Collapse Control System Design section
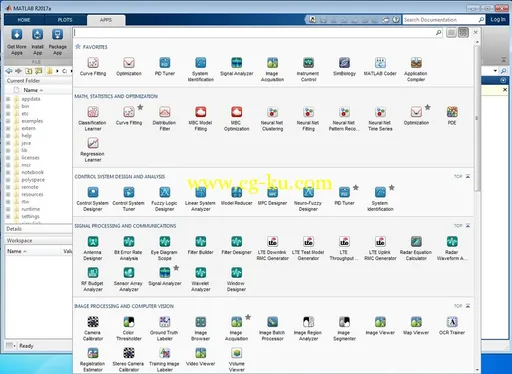 468,176
